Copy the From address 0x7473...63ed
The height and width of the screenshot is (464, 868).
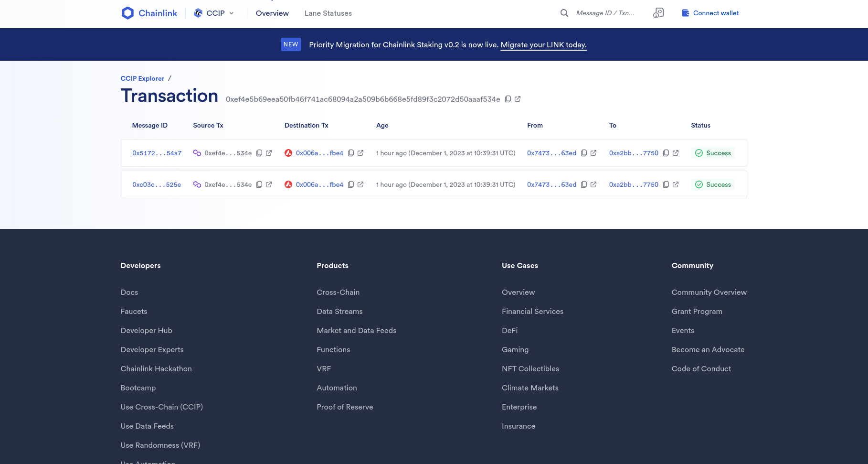(x=584, y=153)
